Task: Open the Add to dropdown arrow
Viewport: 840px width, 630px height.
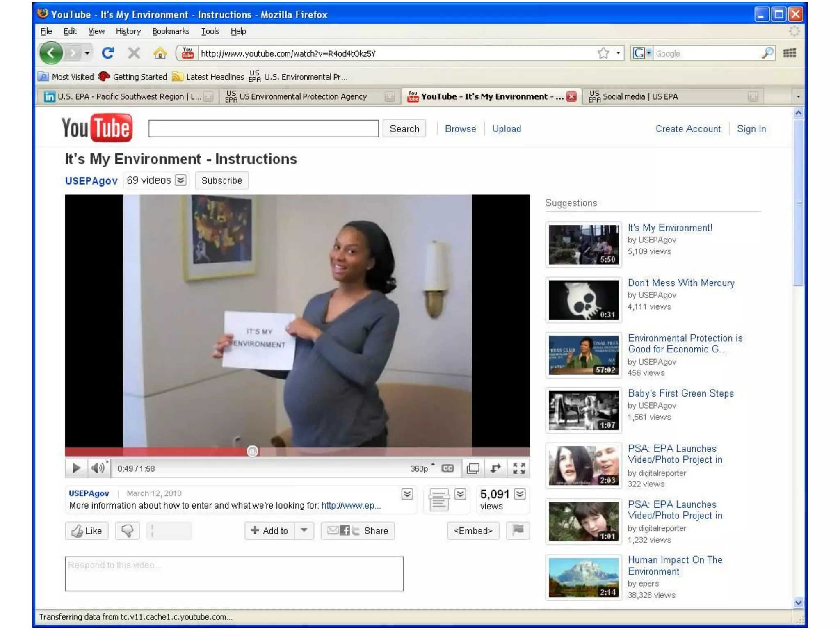Action: (x=304, y=530)
